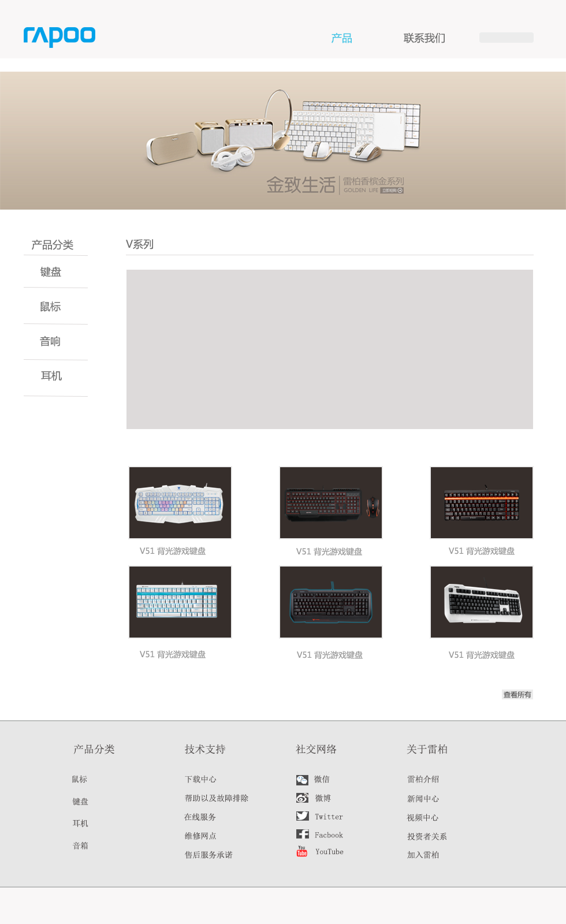
Task: Open 帮助以及故障排除 help link
Action: (217, 798)
